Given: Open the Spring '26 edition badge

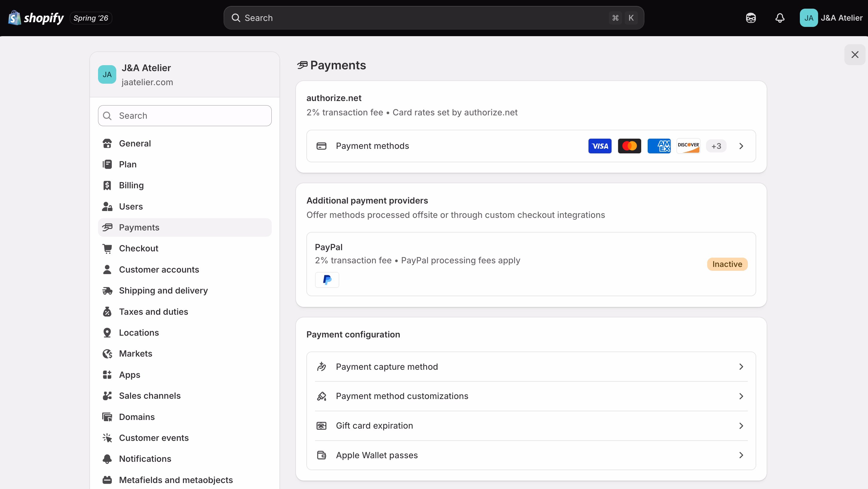Looking at the screenshot, I should click(91, 18).
